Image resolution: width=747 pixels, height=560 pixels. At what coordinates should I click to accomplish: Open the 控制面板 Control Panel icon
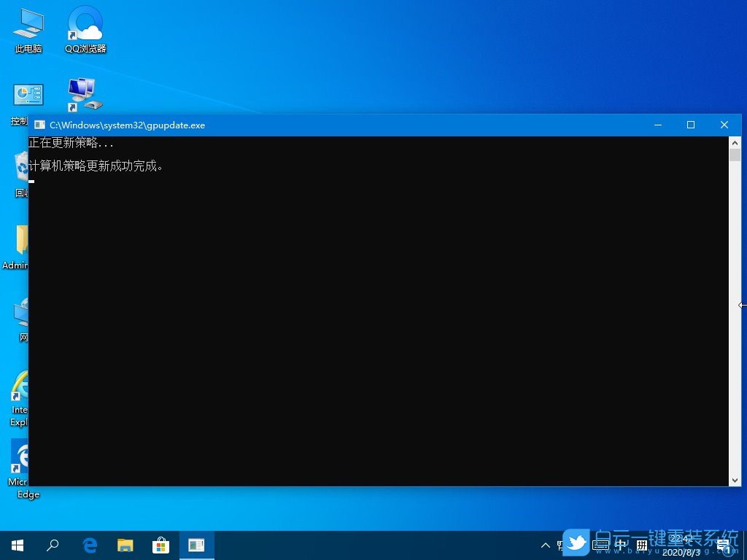(x=28, y=95)
